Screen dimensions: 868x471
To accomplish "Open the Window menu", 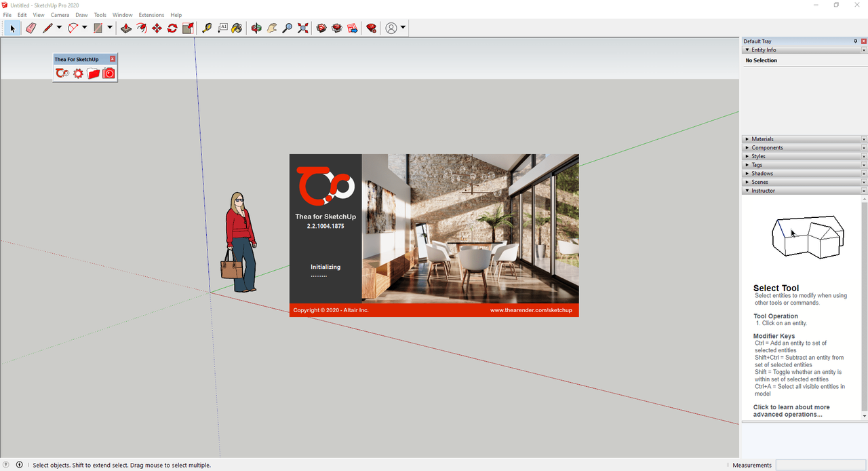I will click(x=123, y=15).
